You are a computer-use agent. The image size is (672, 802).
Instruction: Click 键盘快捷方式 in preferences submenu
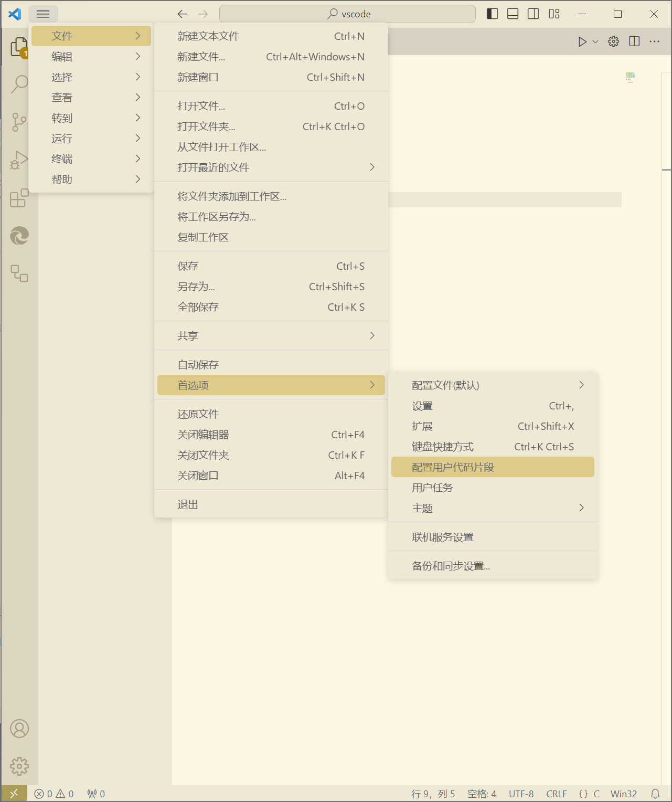point(443,446)
